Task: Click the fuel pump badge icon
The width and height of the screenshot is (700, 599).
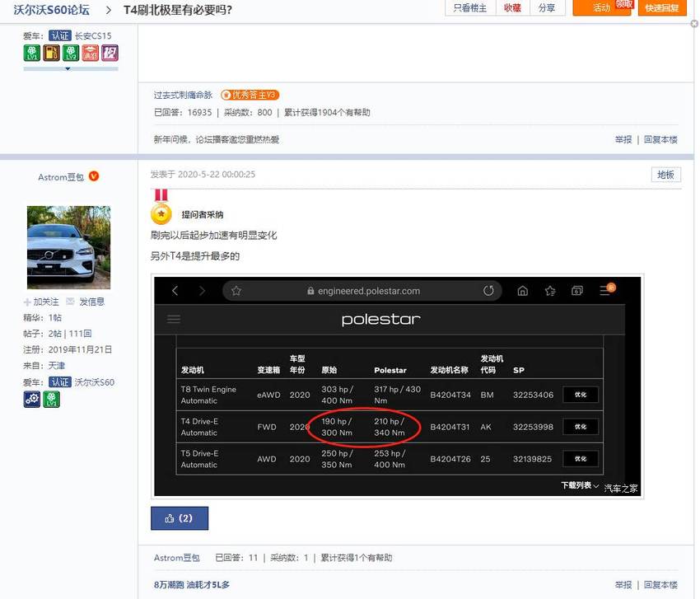Action: [51, 54]
